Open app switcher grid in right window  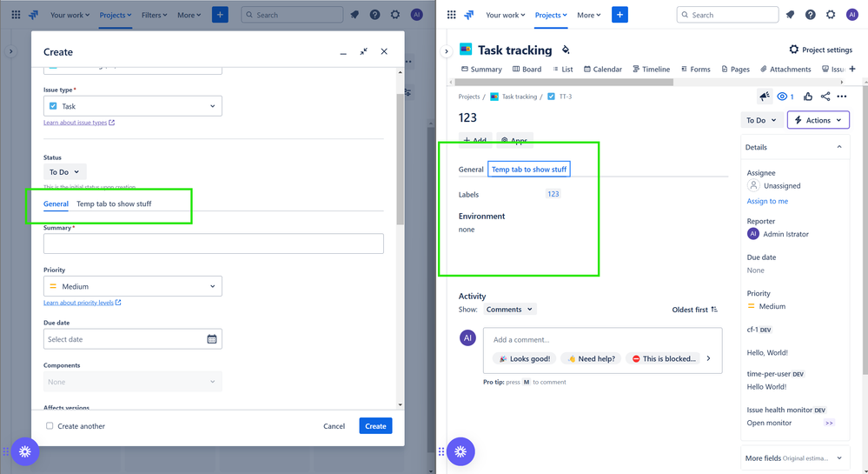click(x=451, y=15)
